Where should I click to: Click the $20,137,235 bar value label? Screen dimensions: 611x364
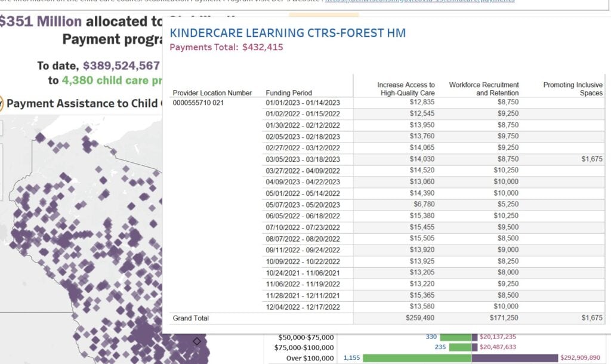498,337
